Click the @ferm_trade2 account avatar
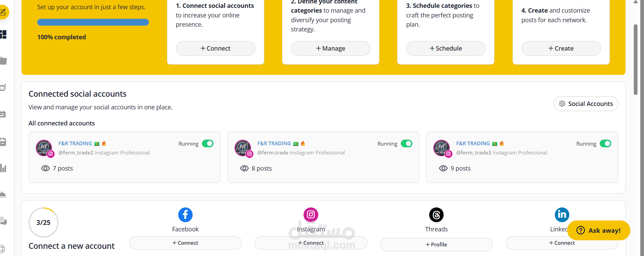 tap(44, 148)
